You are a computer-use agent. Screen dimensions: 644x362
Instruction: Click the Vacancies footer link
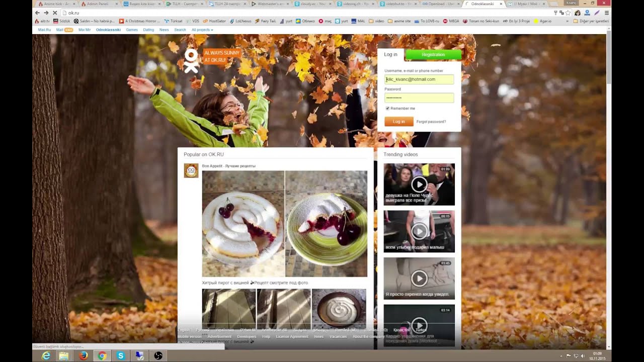point(338,336)
